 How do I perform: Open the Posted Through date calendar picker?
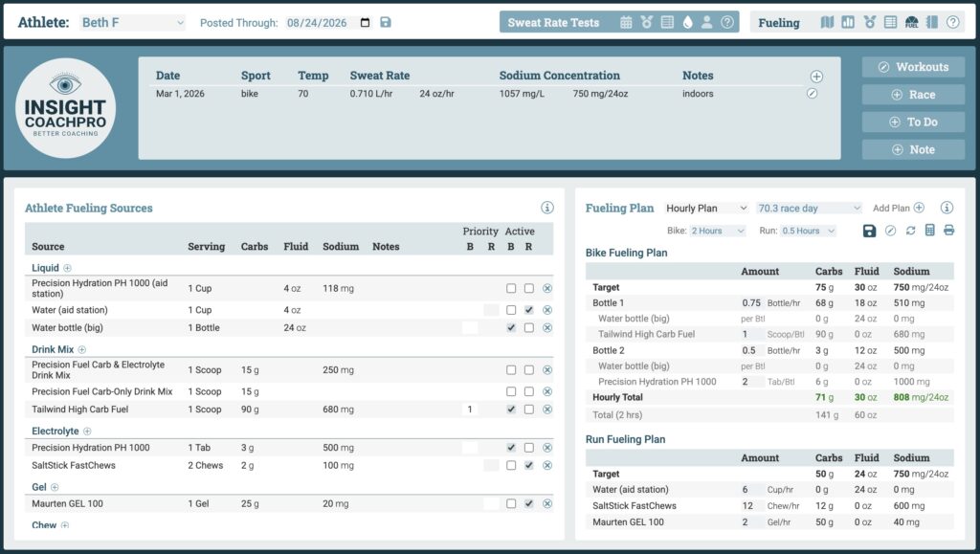[x=365, y=22]
